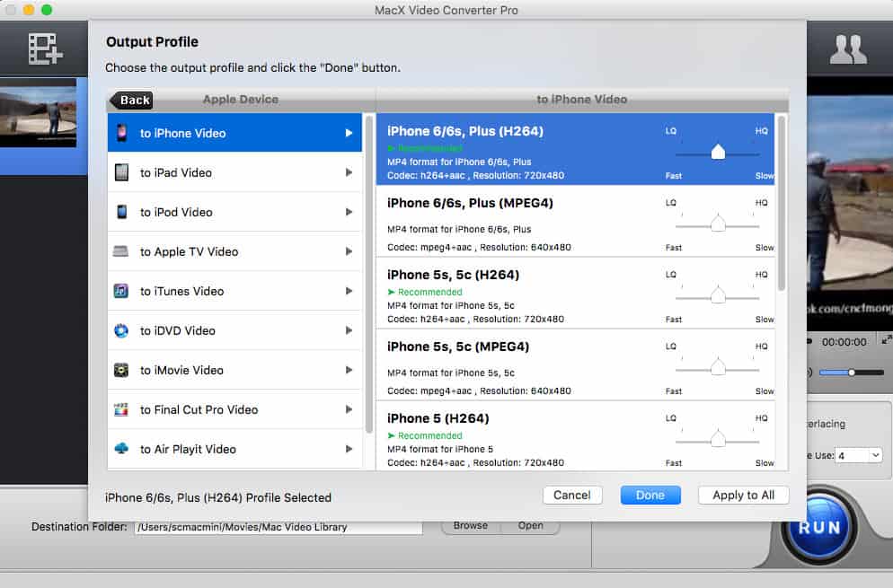Viewport: 893px width, 588px height.
Task: Select iPhone 5s, 5c (MPEG4) profile
Action: pyautogui.click(x=575, y=364)
